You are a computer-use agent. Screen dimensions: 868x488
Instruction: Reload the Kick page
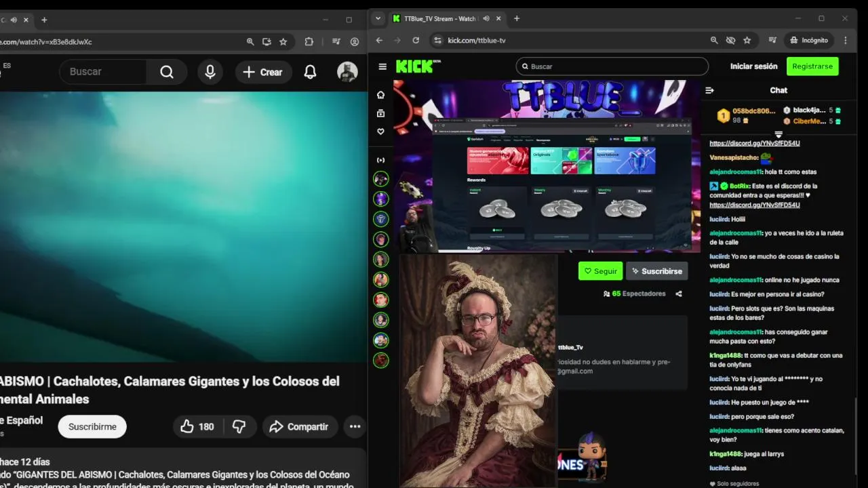416,40
